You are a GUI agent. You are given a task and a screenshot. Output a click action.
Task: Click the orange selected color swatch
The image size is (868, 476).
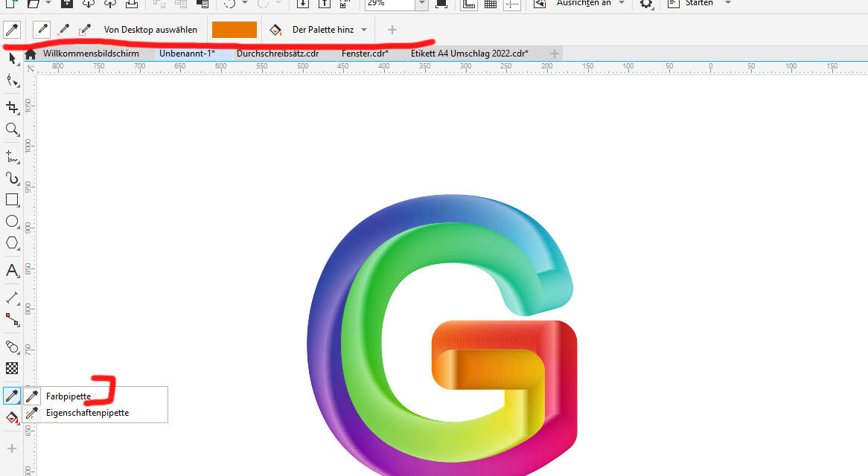click(234, 30)
